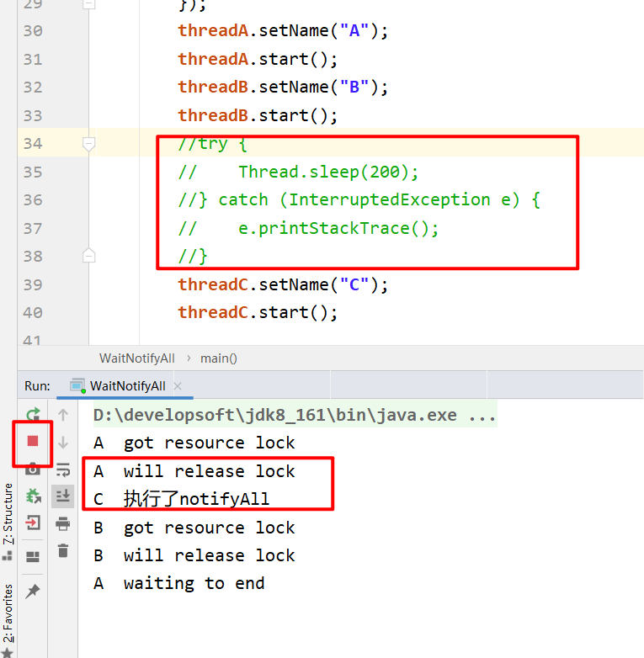Collapse code fold end marker at line 38
Screen dimensions: 644x658
88,256
